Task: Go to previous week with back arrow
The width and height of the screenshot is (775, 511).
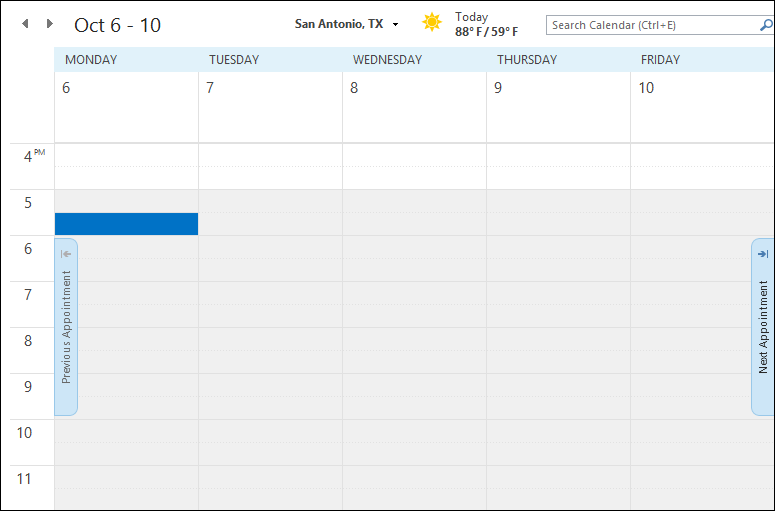Action: (25, 24)
